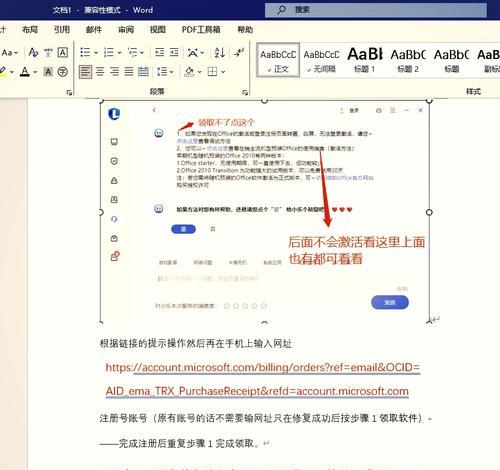Viewport: 500px width, 470px height.
Task: Apply the 无间隔 style
Action: tap(321, 60)
